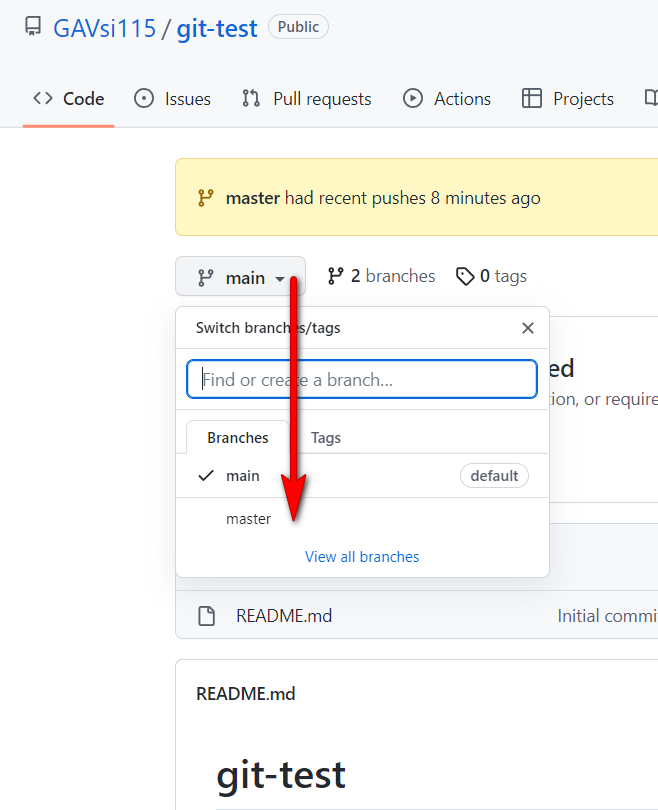
Task: Go to the Pull requests tab
Action: coord(307,99)
